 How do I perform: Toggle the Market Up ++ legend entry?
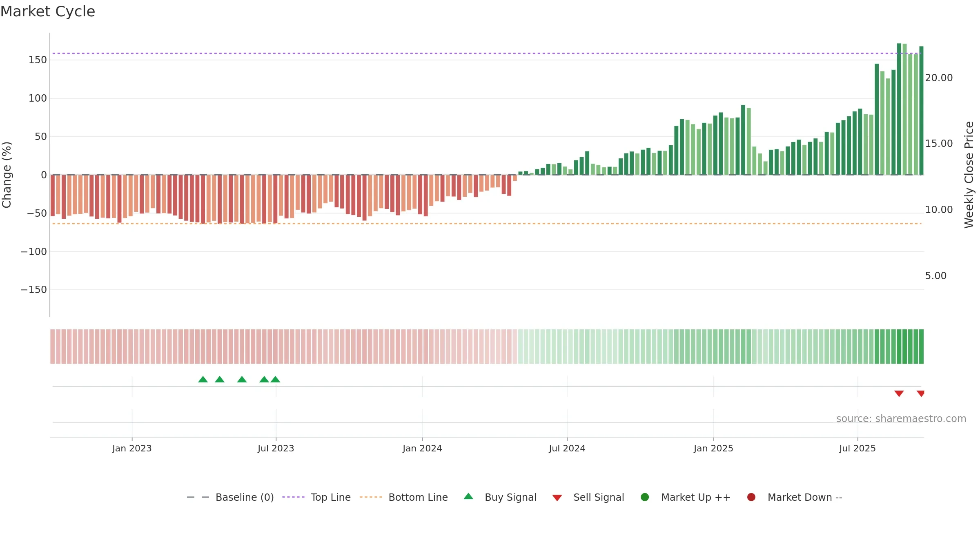click(x=685, y=497)
